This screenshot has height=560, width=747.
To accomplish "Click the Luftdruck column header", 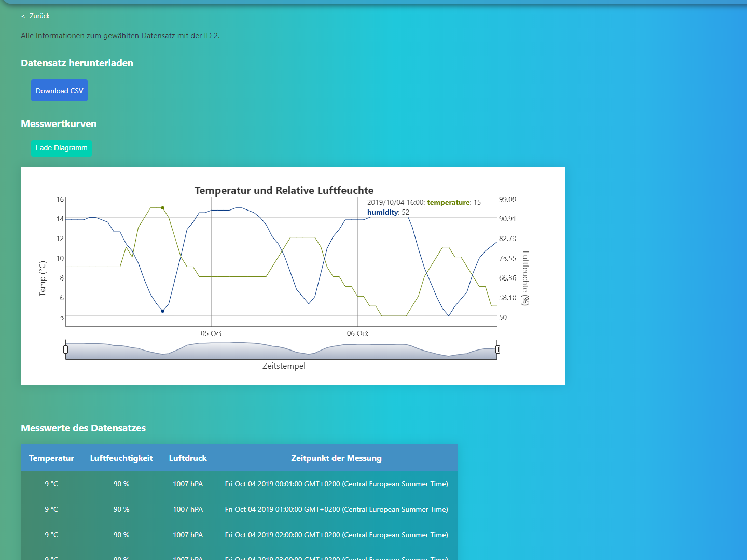I will tap(188, 458).
